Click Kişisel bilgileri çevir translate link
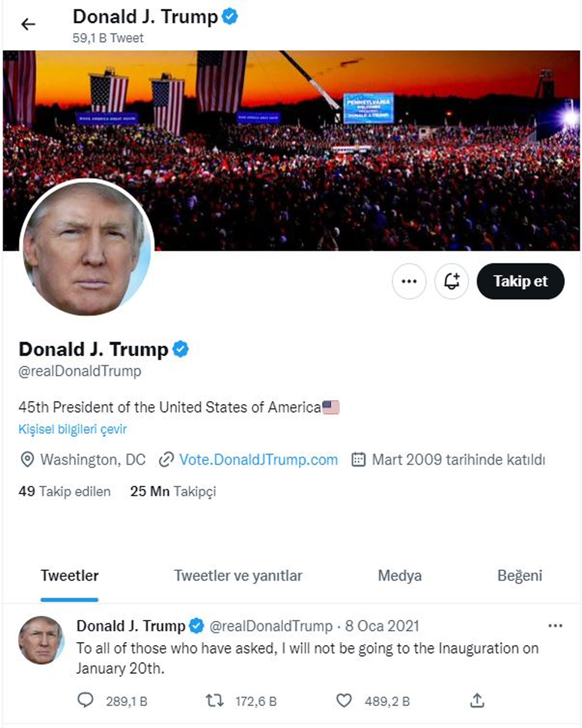This screenshot has height=728, width=582. pyautogui.click(x=73, y=429)
